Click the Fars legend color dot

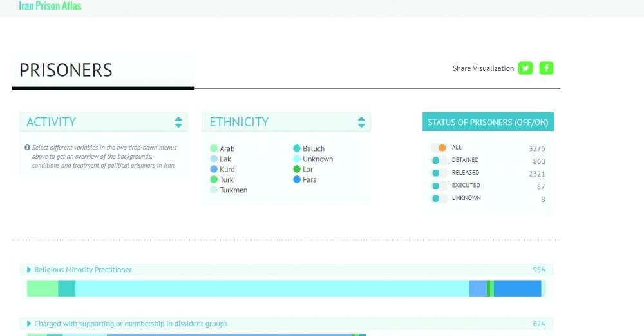[297, 180]
